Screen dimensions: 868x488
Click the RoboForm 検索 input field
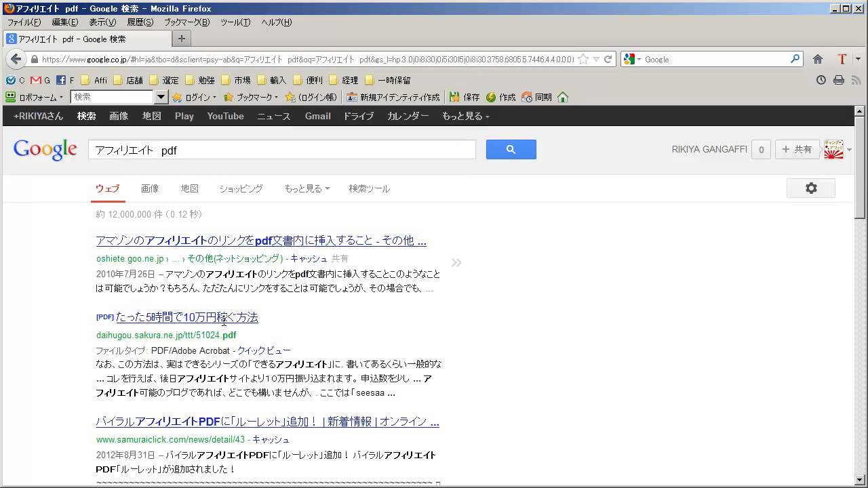(113, 97)
